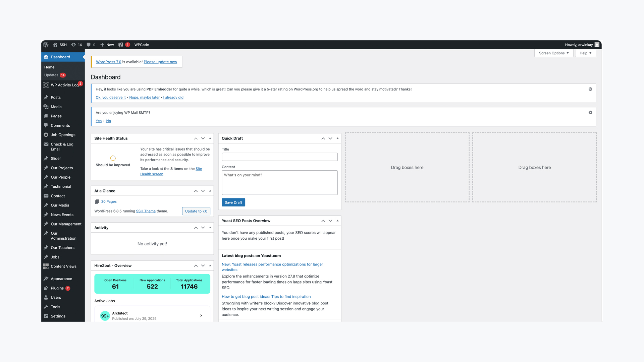Open the SSH Theme link
The height and width of the screenshot is (362, 644).
click(146, 211)
